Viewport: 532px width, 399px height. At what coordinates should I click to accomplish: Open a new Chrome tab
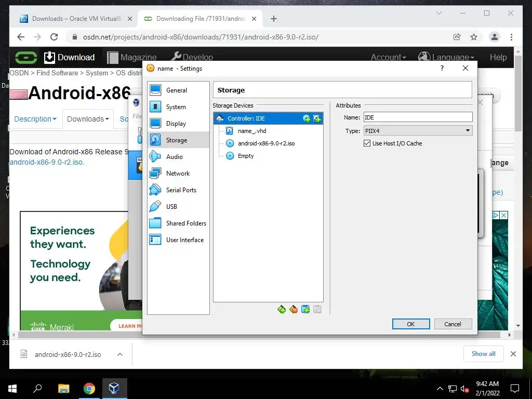(x=274, y=19)
